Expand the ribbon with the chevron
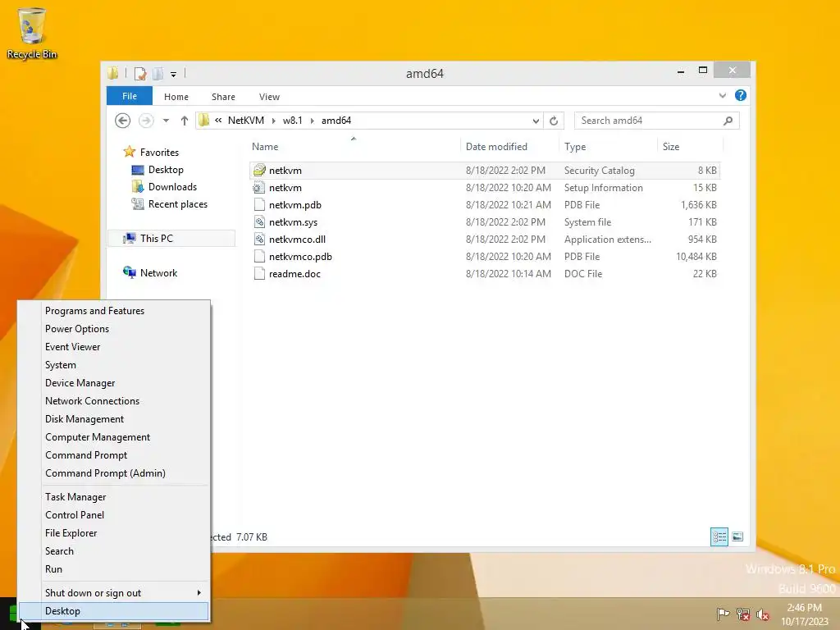This screenshot has width=840, height=630. tap(722, 95)
